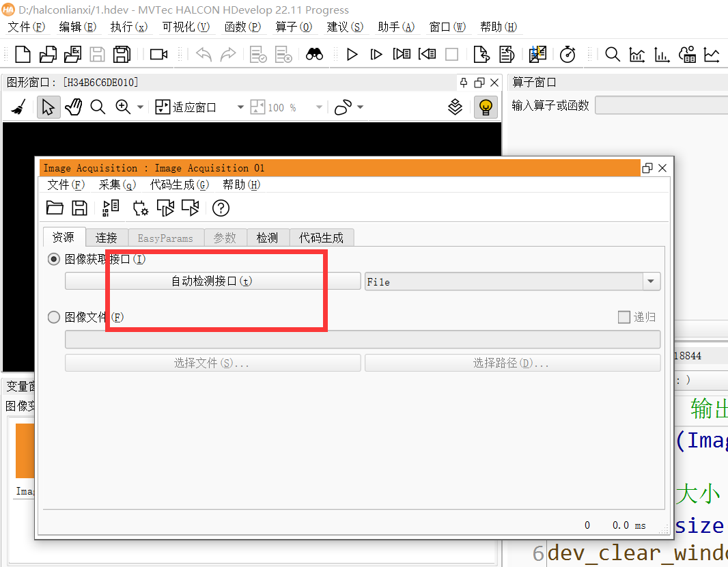Open the 窗口 menu in main window

click(447, 27)
